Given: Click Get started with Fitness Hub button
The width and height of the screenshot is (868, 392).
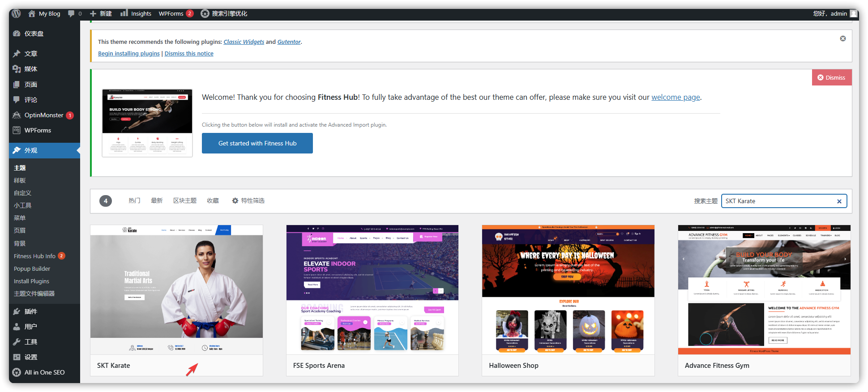Looking at the screenshot, I should [x=257, y=143].
